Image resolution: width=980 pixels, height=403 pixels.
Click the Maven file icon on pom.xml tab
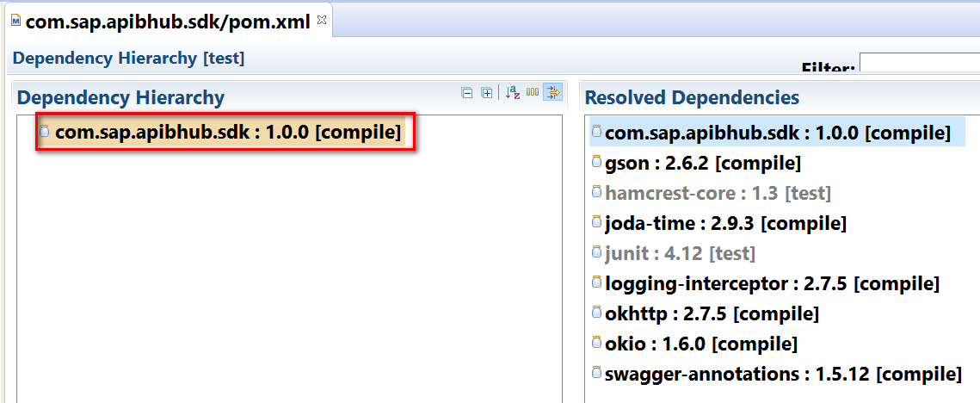15,22
